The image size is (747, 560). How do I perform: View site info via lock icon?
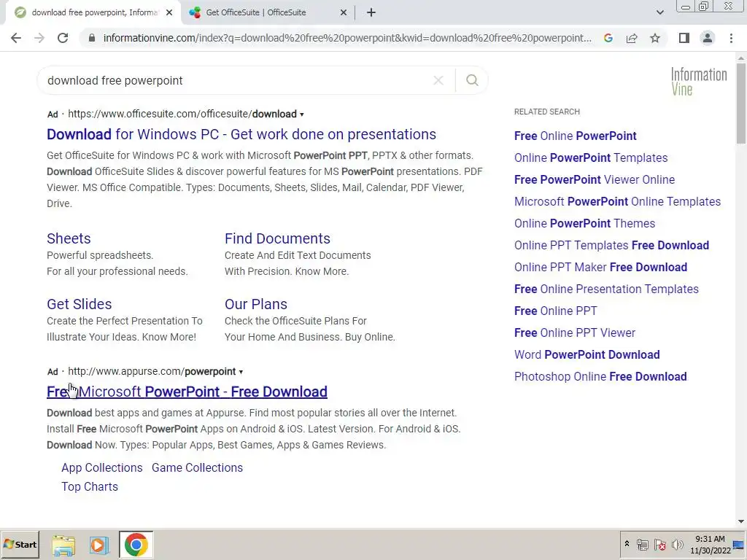(92, 38)
